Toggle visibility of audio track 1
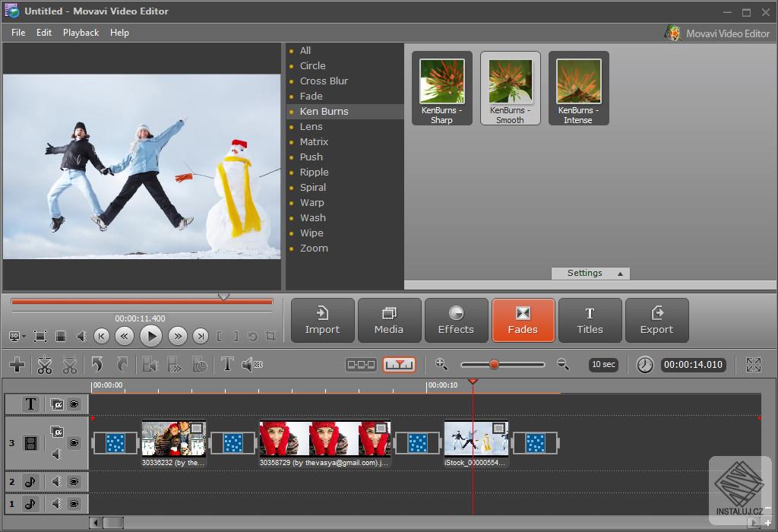This screenshot has height=532, width=778. pyautogui.click(x=74, y=504)
